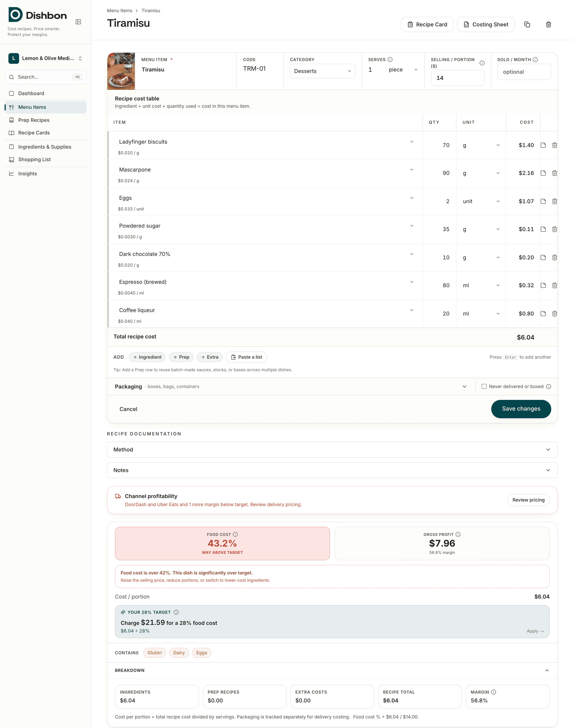Open note icon for Mascarpone row

[x=543, y=173]
